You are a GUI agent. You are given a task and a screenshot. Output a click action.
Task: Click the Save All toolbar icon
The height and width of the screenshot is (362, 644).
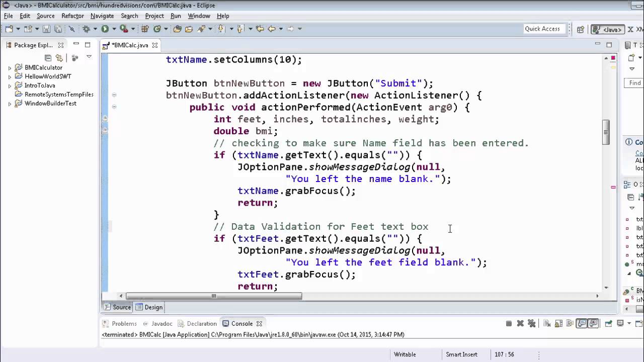(x=58, y=29)
